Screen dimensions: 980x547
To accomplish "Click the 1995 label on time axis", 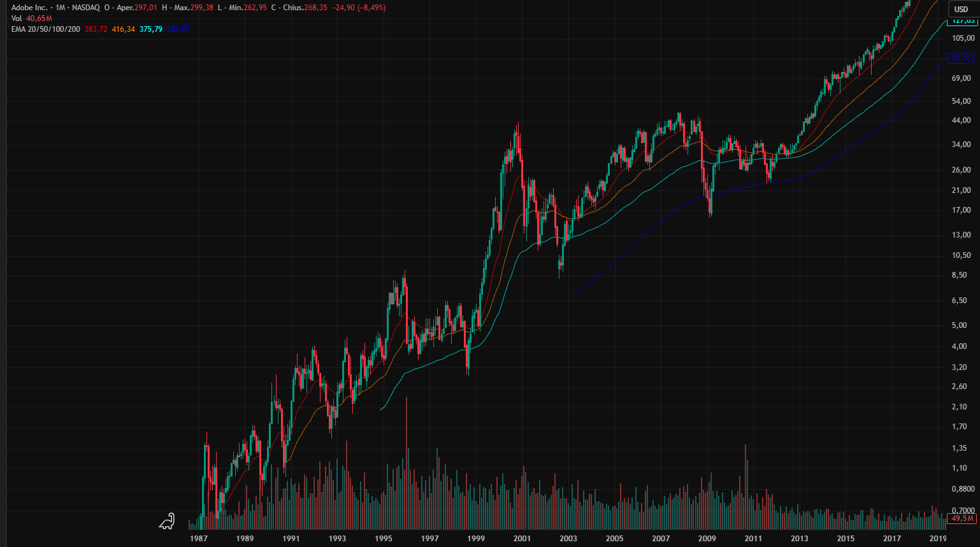I will [384, 538].
